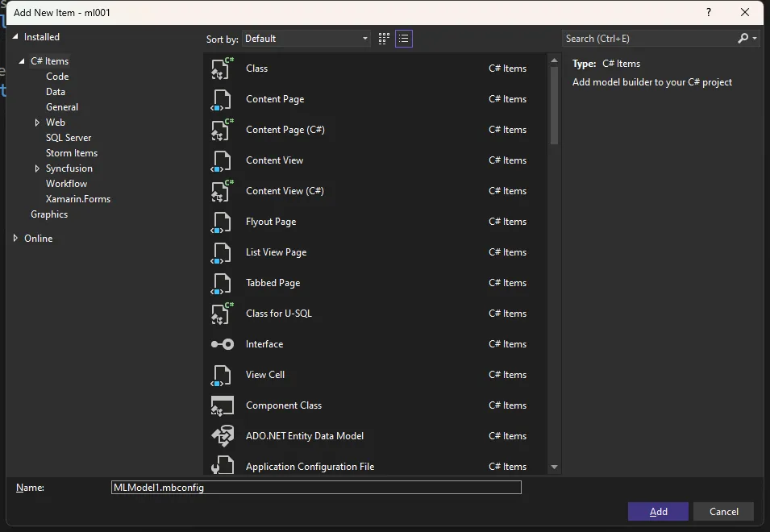
Task: Click the Application Configuration File icon
Action: tap(222, 467)
